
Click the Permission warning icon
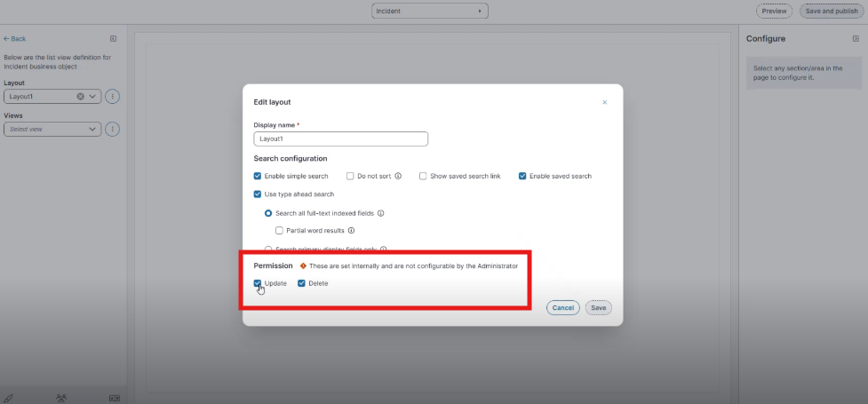(x=303, y=266)
